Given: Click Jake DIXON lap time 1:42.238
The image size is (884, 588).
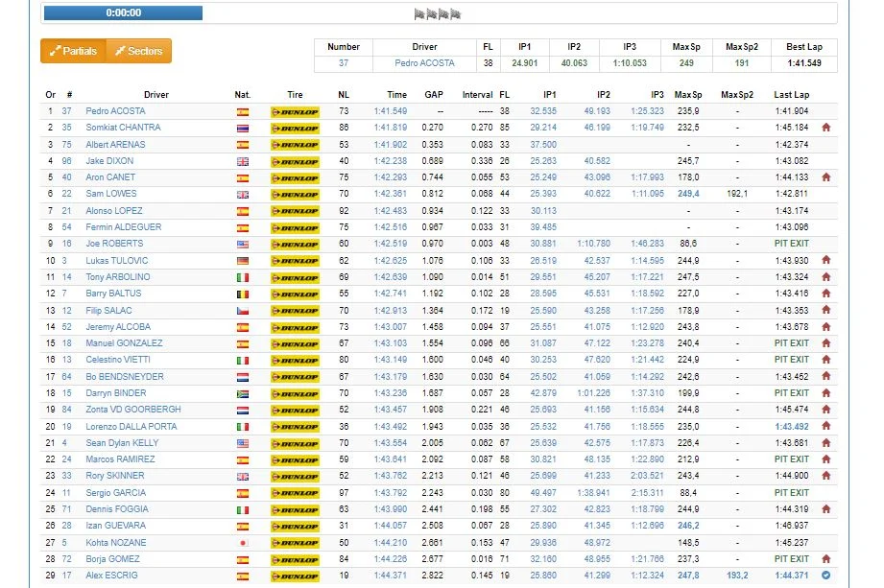Looking at the screenshot, I should click(x=390, y=160).
